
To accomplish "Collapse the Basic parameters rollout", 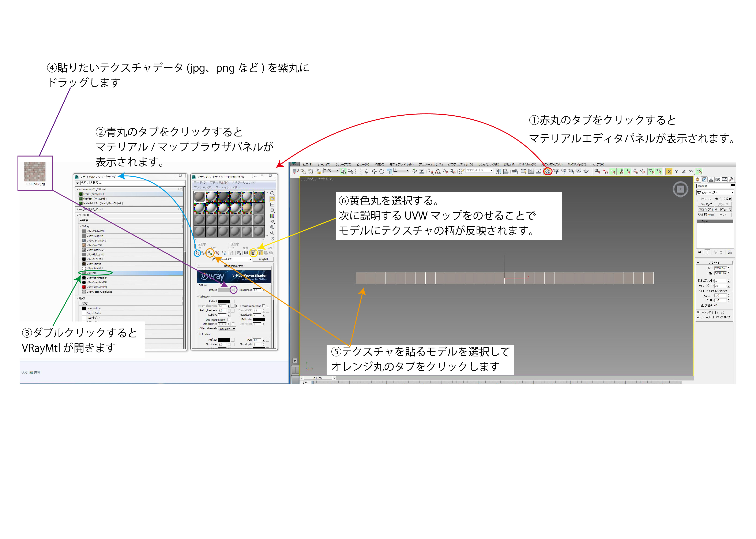I will (x=199, y=266).
